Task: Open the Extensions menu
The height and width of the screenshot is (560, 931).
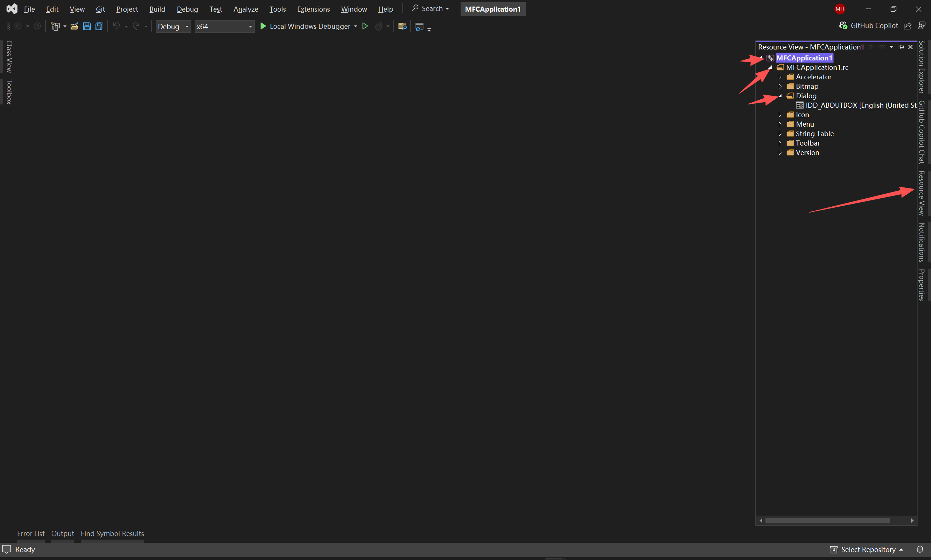Action: [x=313, y=9]
